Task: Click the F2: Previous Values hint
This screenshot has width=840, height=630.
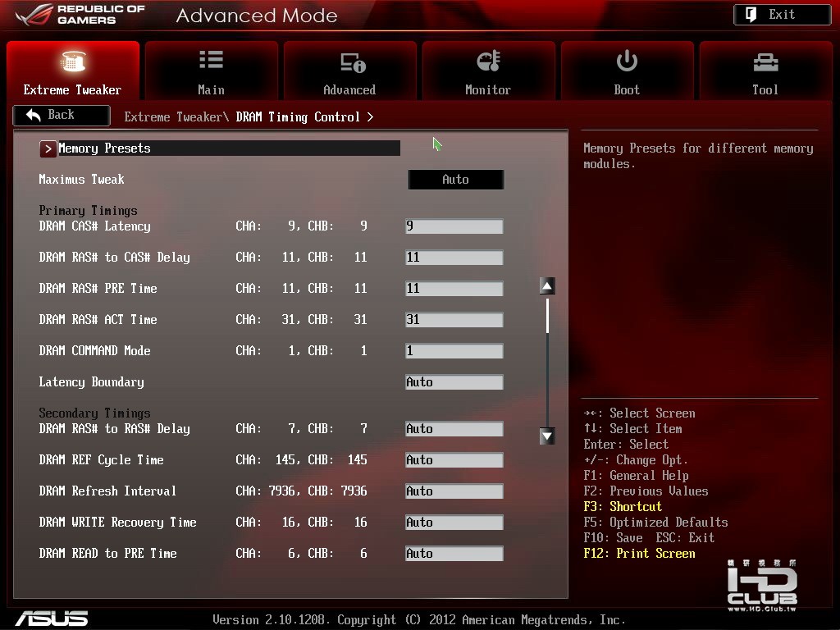Action: [x=646, y=491]
